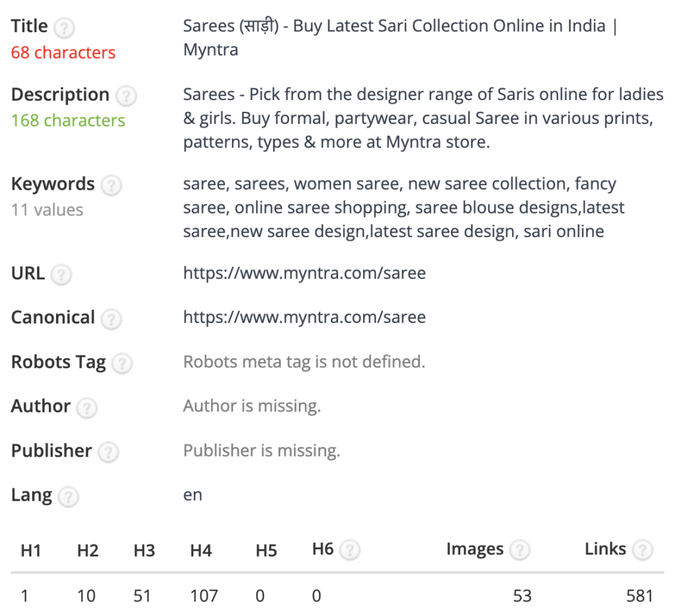Screen dimensions: 675x616
Task: Click the Images count 53
Action: pos(522,596)
